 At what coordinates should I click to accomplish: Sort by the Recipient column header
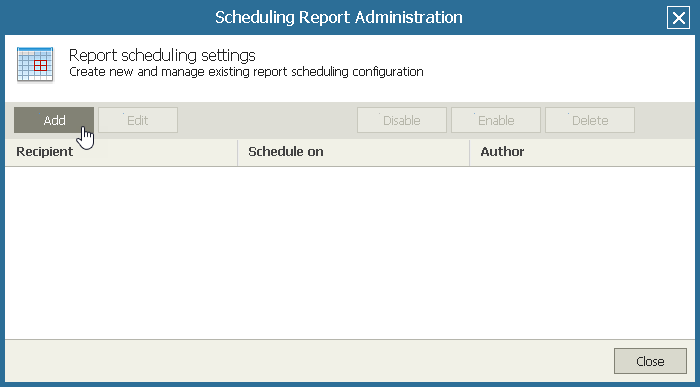point(121,152)
